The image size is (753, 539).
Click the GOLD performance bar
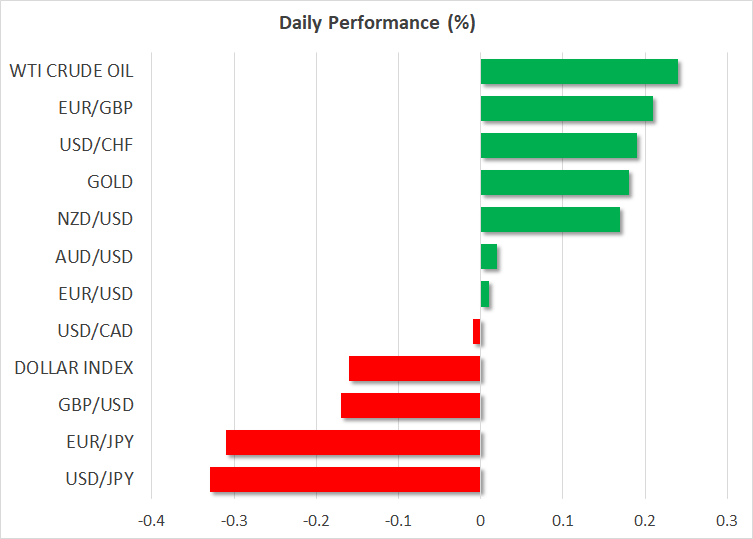pos(555,183)
